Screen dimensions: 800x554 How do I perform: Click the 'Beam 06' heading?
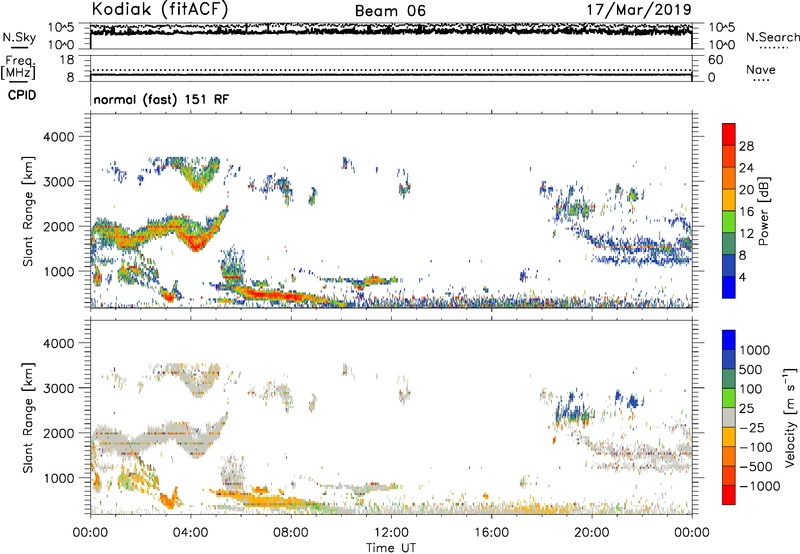tap(390, 11)
